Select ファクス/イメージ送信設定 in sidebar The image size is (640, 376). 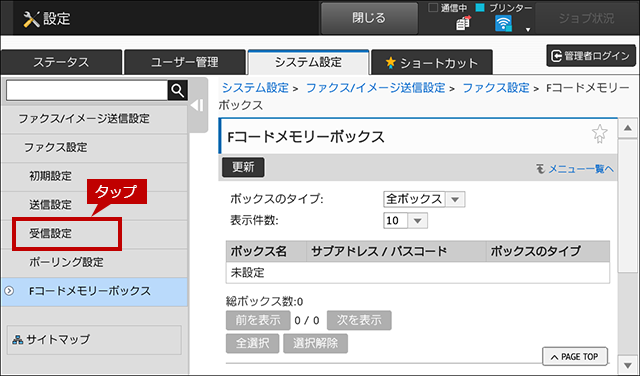tap(94, 119)
